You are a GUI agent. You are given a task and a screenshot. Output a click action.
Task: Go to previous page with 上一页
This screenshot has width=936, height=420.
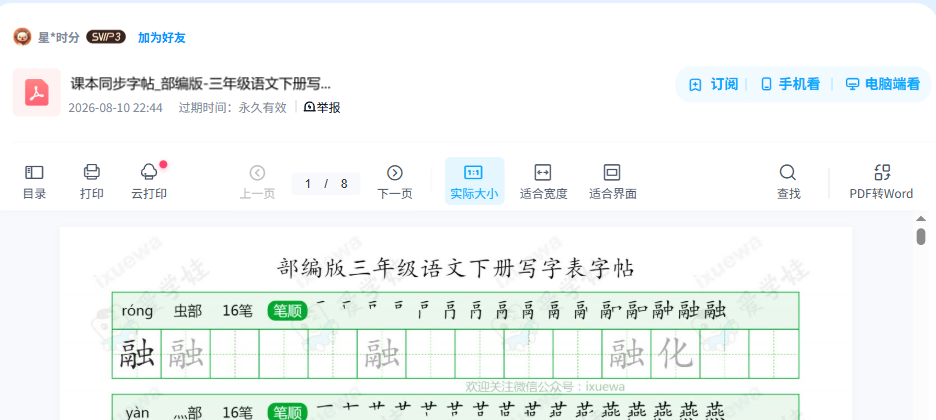click(257, 181)
